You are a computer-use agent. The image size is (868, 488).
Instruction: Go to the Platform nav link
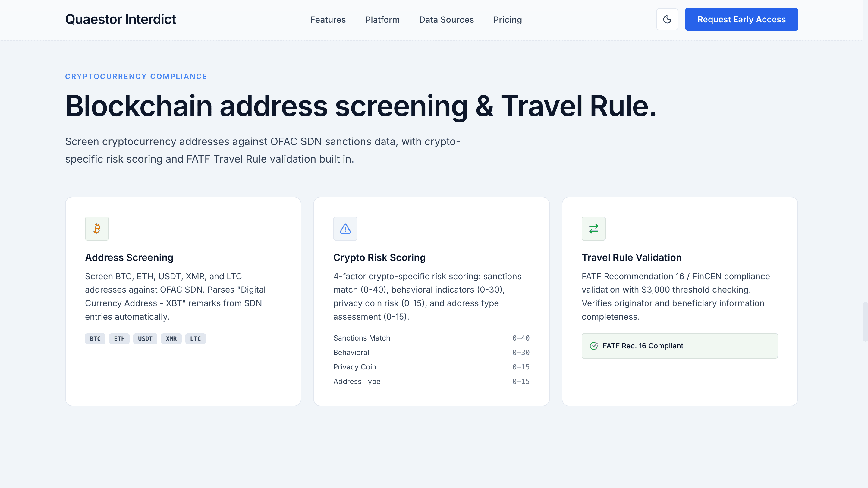coord(382,20)
